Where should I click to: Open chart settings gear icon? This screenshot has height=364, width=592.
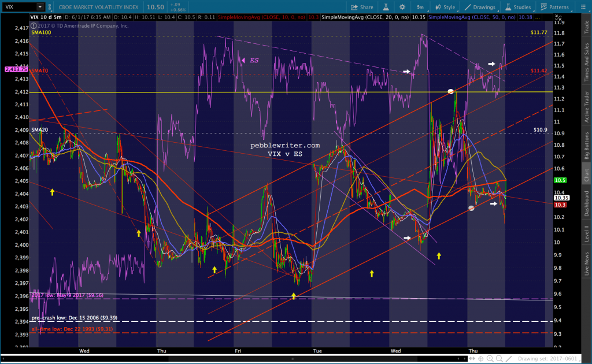click(402, 7)
